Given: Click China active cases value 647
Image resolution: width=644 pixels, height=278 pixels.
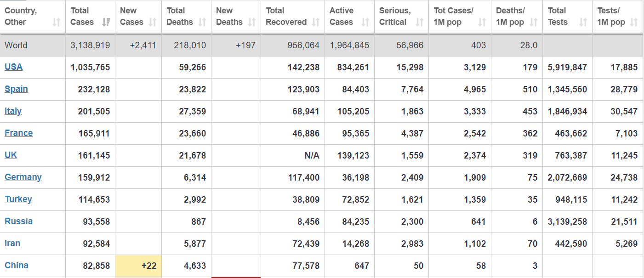Looking at the screenshot, I should [361, 266].
